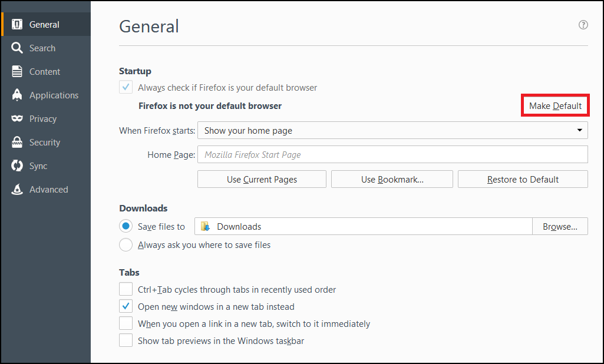This screenshot has height=364, width=604.
Task: Select Save files to radio button
Action: (x=126, y=226)
